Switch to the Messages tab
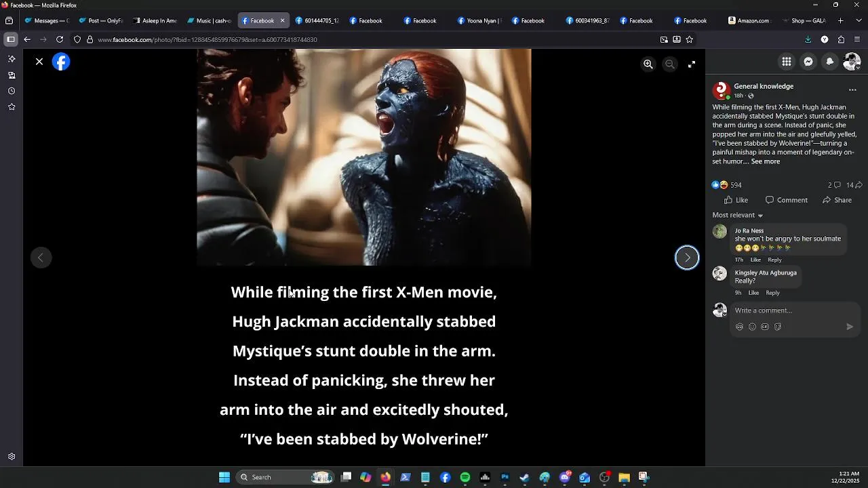868x488 pixels. click(46, 20)
